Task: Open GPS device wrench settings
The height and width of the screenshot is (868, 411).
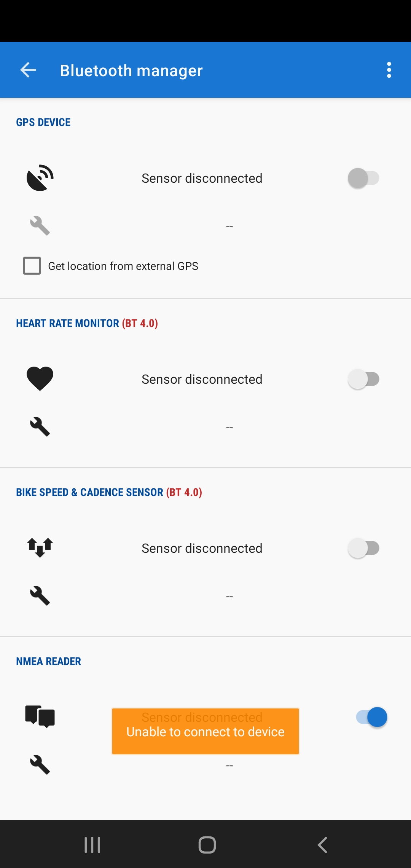Action: point(40,226)
